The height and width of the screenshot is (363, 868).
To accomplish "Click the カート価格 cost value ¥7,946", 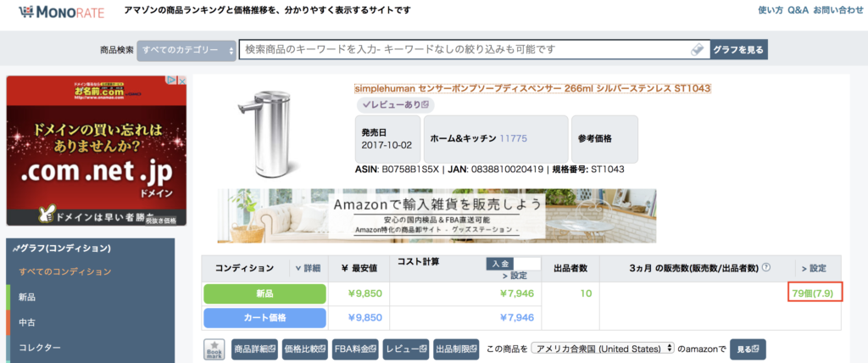I will [517, 317].
